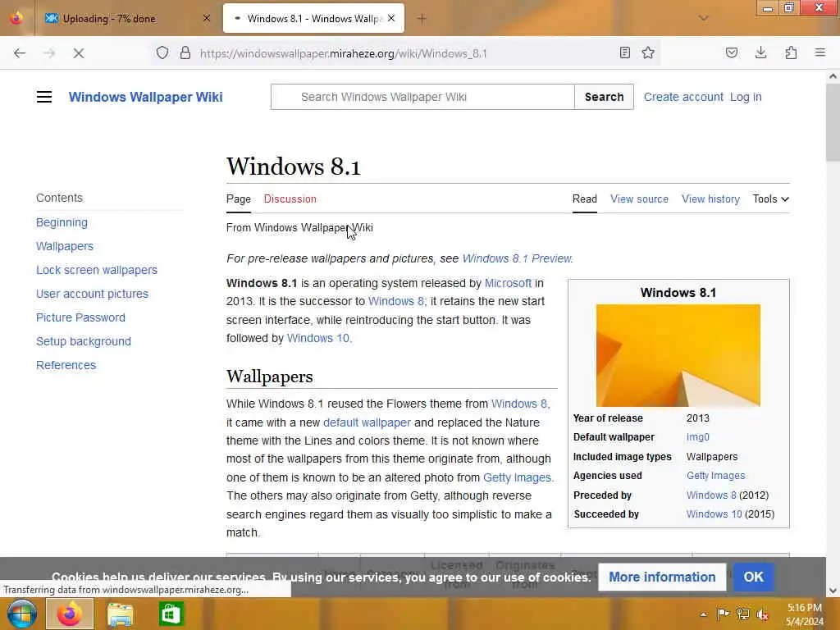The height and width of the screenshot is (630, 840).
Task: Open the Windows 10 link in intro paragraph
Action: click(x=317, y=339)
